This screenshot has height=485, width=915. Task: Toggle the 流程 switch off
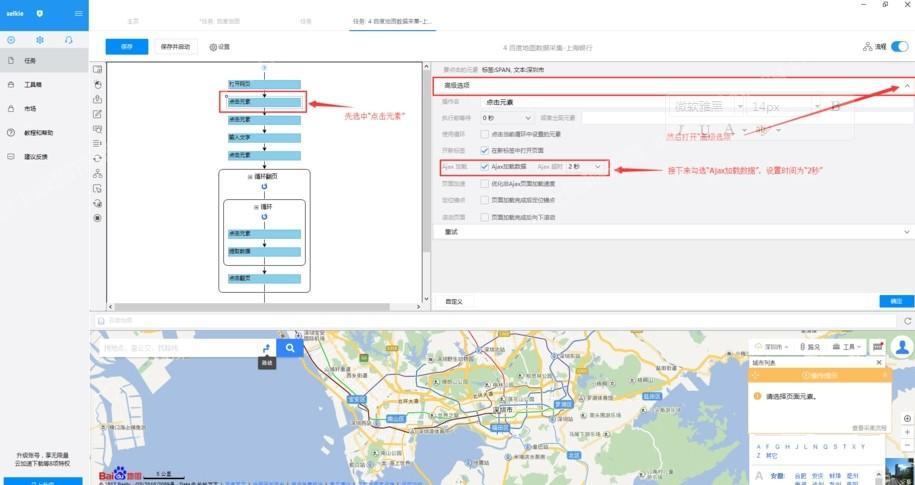(899, 47)
